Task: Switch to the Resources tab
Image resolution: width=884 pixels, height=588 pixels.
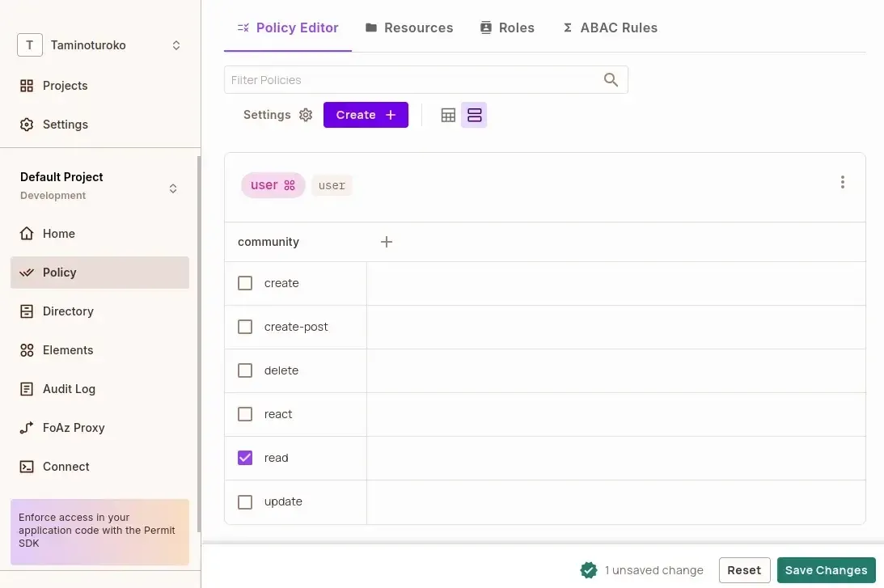Action: (x=409, y=27)
